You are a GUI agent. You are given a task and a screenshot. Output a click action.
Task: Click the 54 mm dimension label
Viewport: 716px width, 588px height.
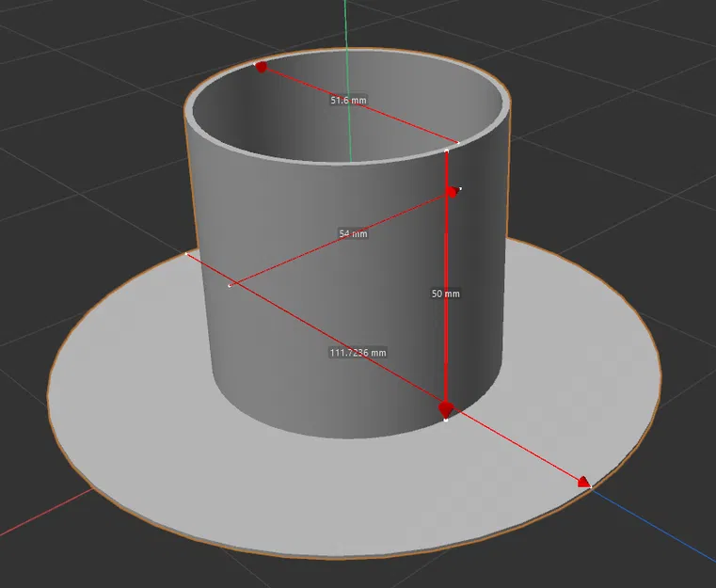353,233
